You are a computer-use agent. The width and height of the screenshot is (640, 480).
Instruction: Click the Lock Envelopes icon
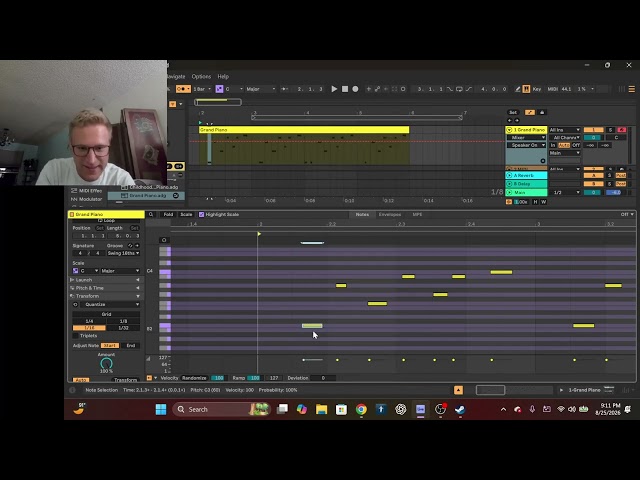click(542, 112)
